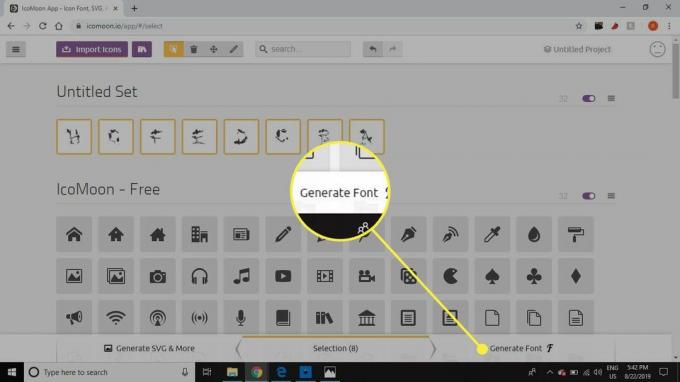Activate the Select tool
The width and height of the screenshot is (680, 382).
(x=173, y=49)
